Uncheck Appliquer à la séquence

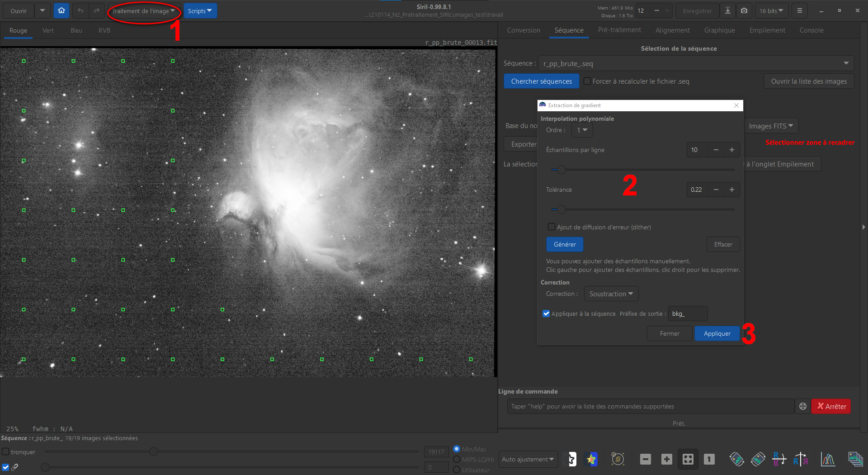pyautogui.click(x=546, y=313)
